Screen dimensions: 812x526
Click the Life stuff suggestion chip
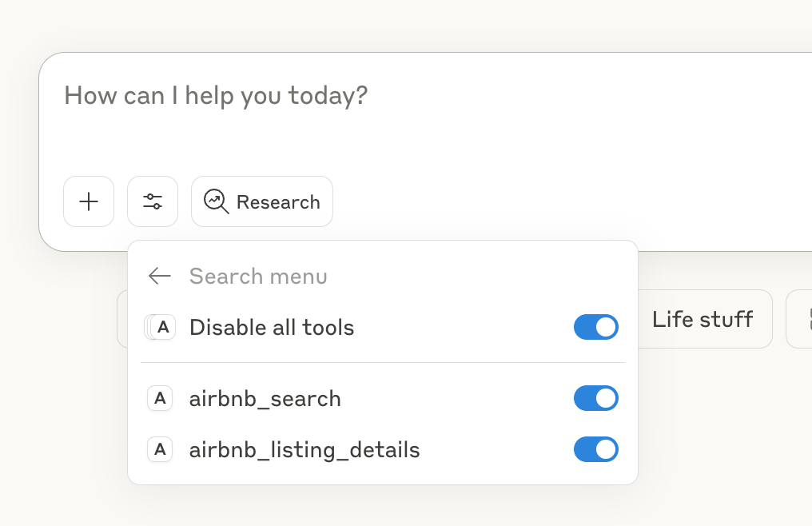(x=703, y=319)
